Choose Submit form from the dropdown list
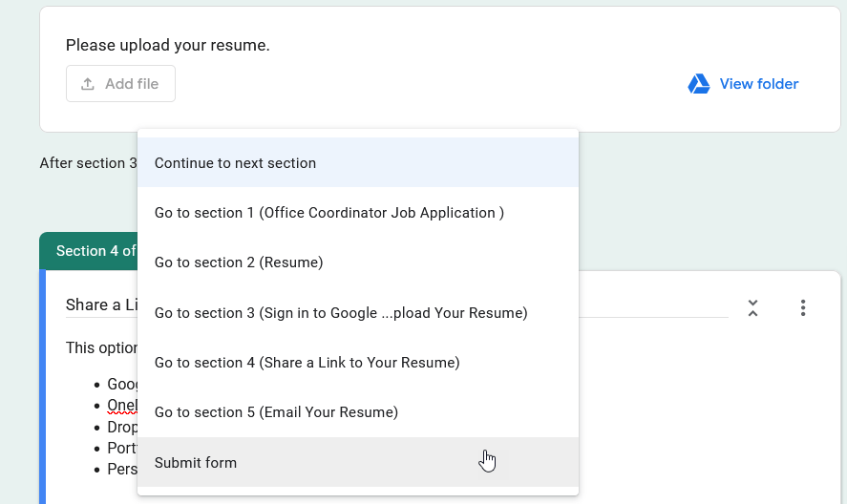 coord(357,462)
